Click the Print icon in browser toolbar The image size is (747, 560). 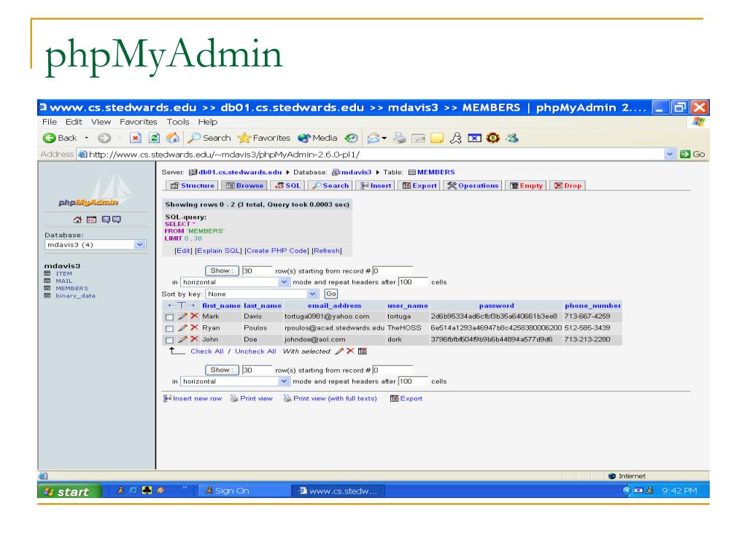coord(400,138)
